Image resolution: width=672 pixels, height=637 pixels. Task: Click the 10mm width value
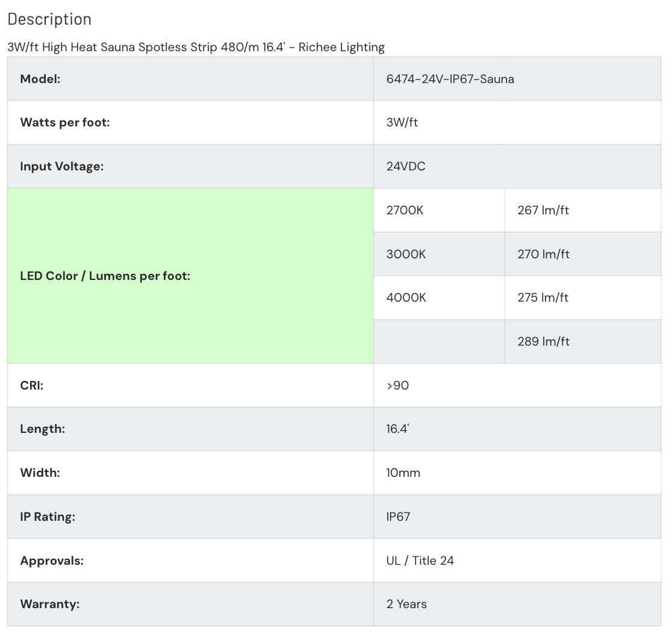pyautogui.click(x=403, y=473)
